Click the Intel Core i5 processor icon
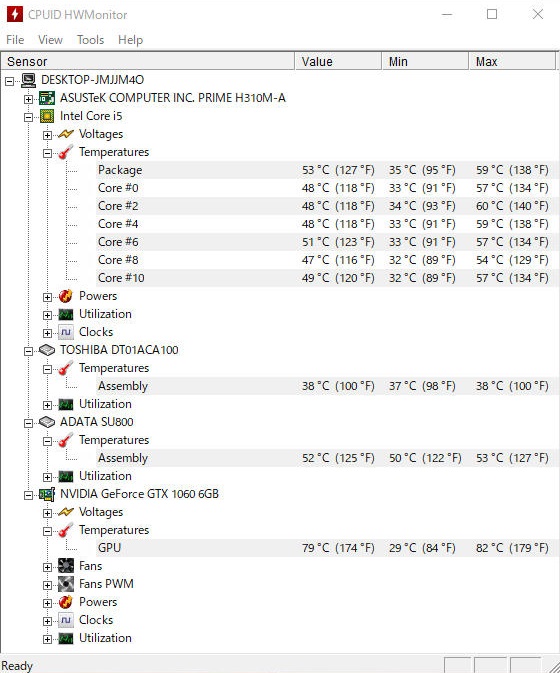Image resolution: width=560 pixels, height=673 pixels. [x=47, y=116]
